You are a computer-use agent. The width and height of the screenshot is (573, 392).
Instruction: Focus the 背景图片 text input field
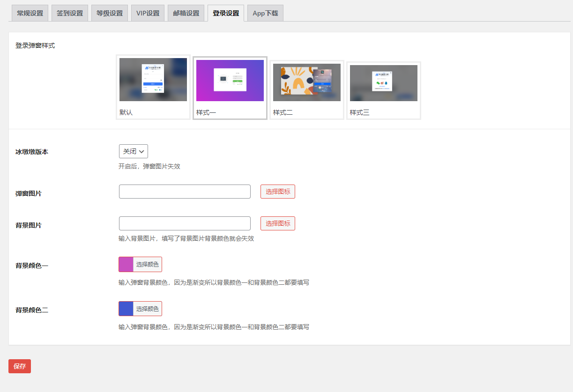point(185,223)
